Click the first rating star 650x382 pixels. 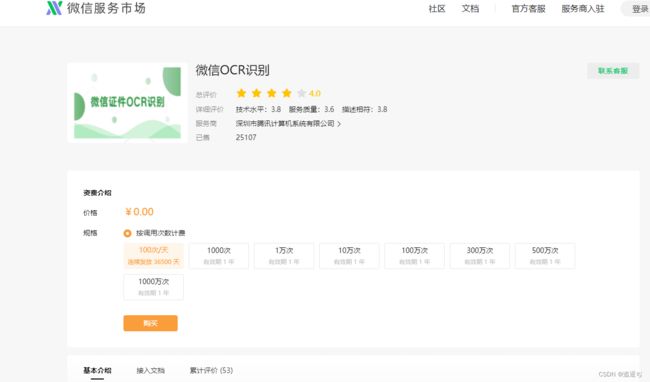coord(241,93)
